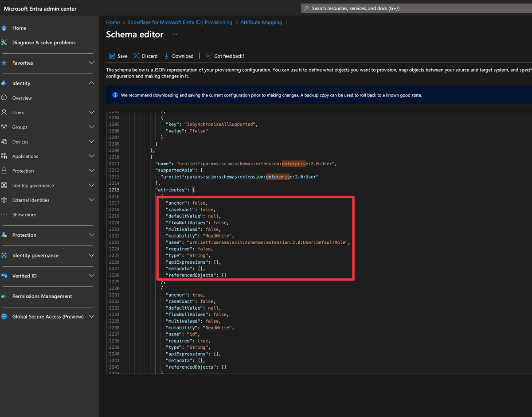Click the "IsSynchronizeAllSupported" key text
The height and width of the screenshot is (417, 532).
tap(219, 125)
